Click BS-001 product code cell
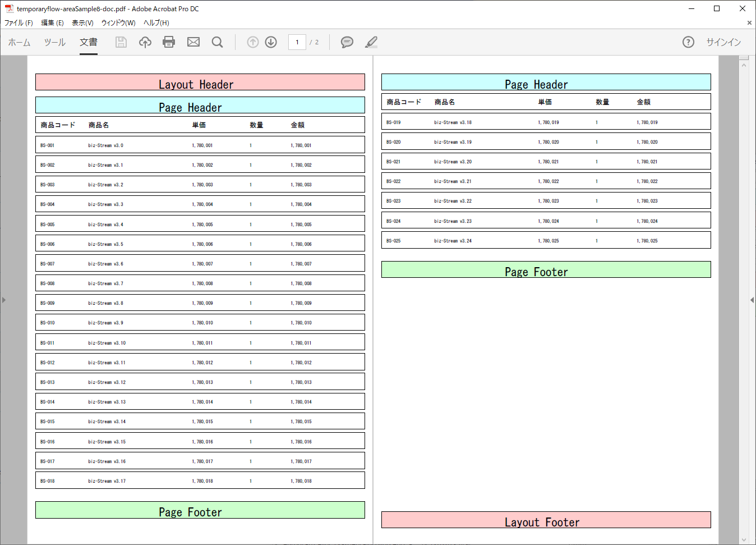The width and height of the screenshot is (756, 545). 48,145
